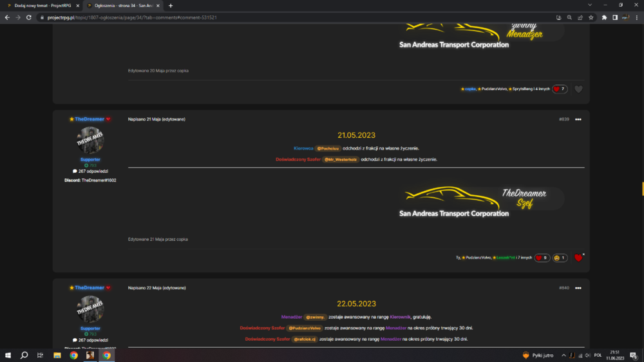
Task: Reload the current page
Action: tap(29, 17)
